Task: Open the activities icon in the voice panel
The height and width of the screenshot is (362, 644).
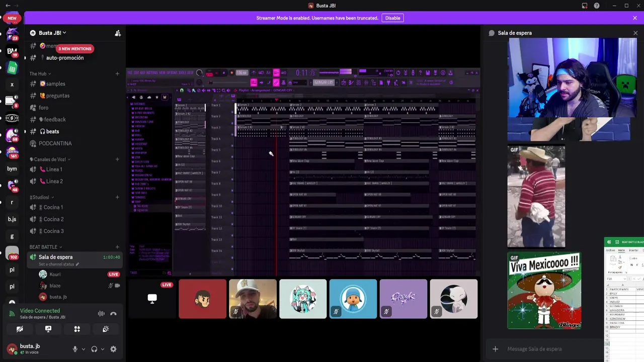Action: coord(77,329)
